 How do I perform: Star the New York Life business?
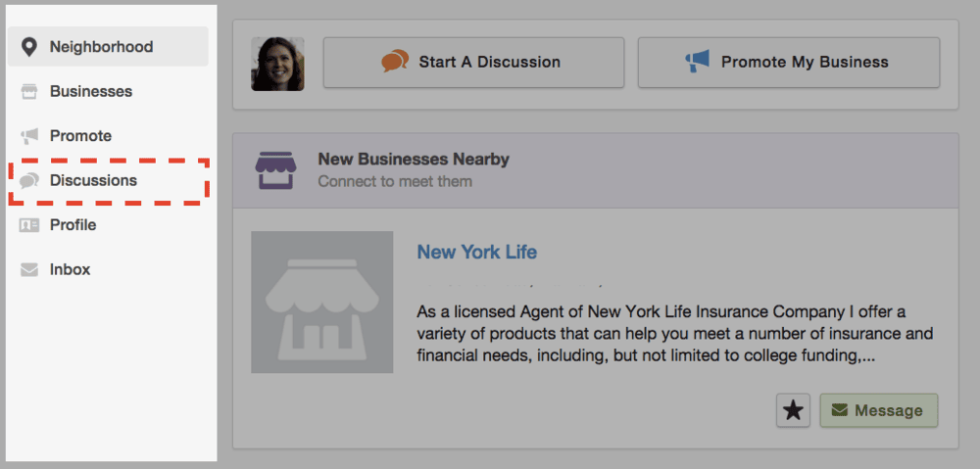click(793, 410)
